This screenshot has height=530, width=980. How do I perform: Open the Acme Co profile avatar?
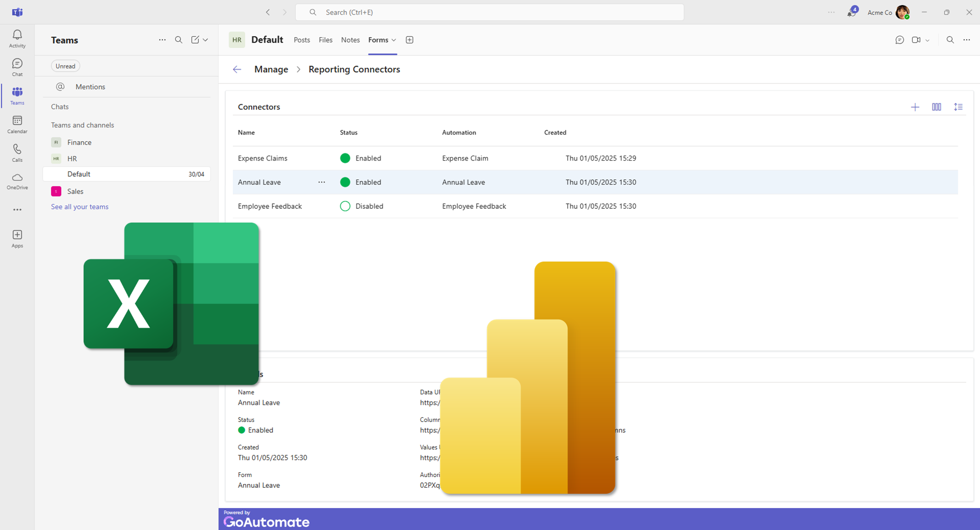pos(902,12)
